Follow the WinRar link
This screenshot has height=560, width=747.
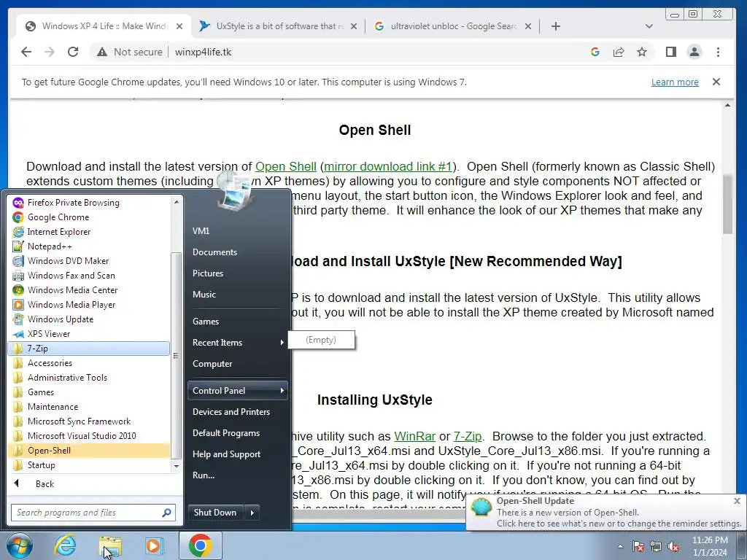[414, 436]
